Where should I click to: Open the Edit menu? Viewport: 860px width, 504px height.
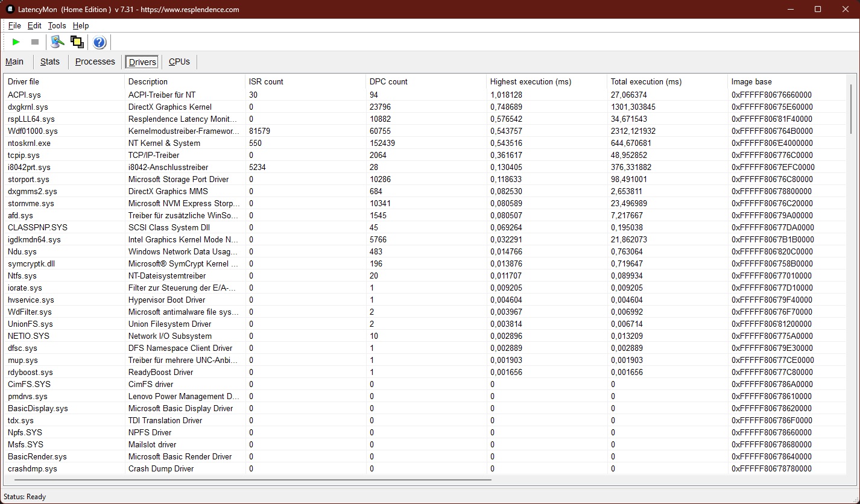(34, 26)
